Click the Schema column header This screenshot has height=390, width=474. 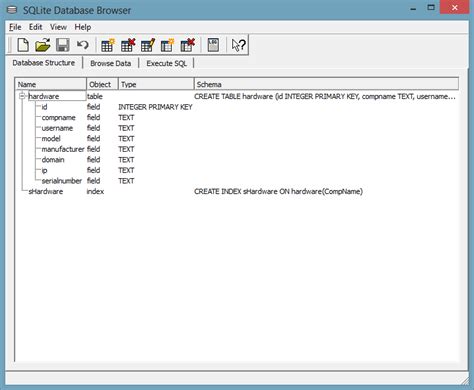326,84
